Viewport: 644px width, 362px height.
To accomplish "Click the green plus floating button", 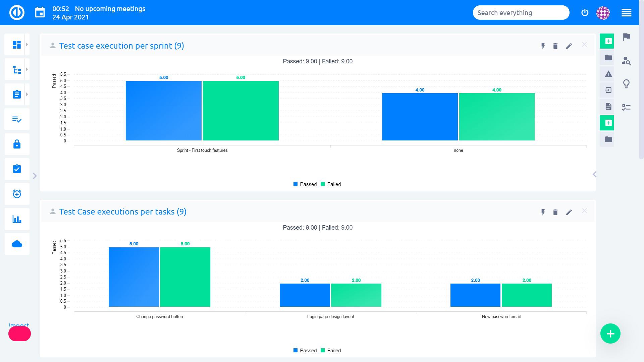I will (x=610, y=334).
